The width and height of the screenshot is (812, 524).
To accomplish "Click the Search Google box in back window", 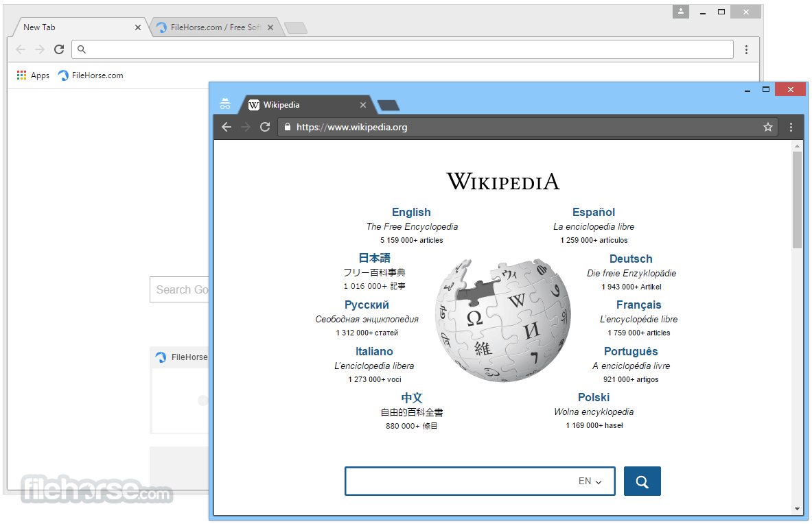I will (x=180, y=289).
